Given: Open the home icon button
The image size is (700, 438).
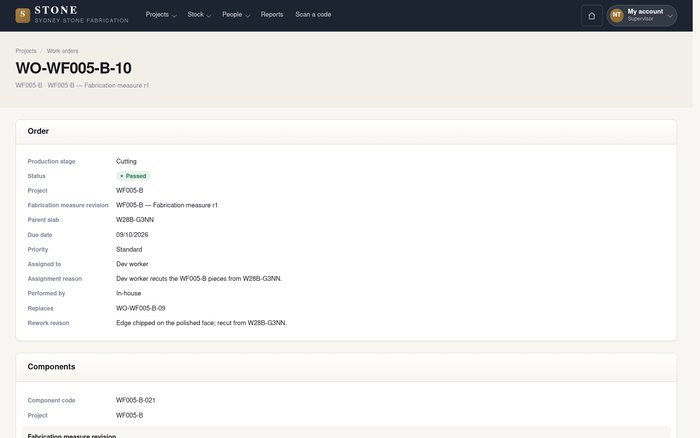Looking at the screenshot, I should 592,16.
